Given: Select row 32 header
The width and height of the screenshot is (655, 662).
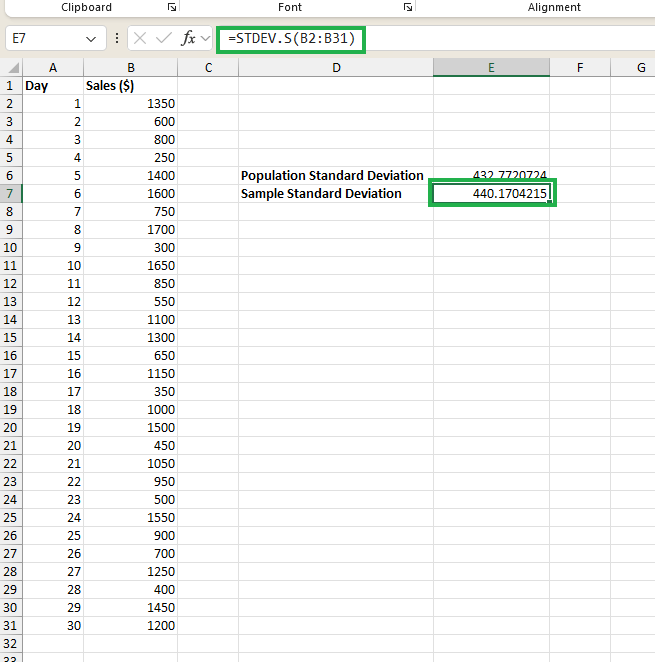Looking at the screenshot, I should tap(11, 644).
